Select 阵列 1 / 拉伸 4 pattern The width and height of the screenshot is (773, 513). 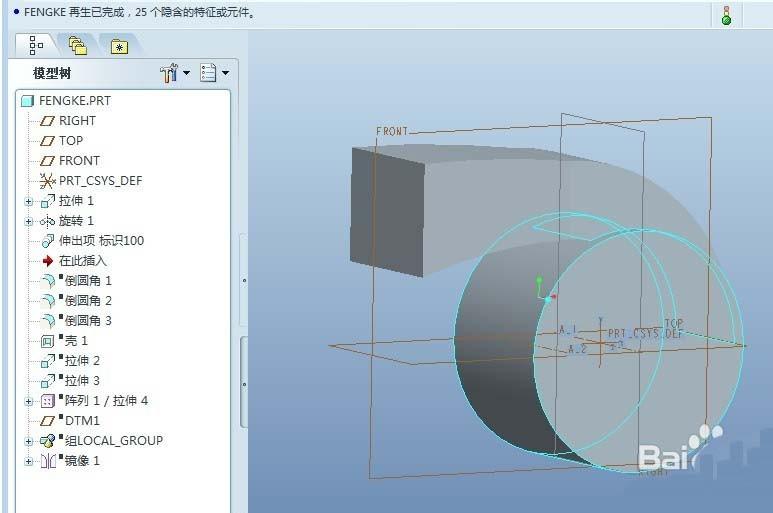click(106, 401)
